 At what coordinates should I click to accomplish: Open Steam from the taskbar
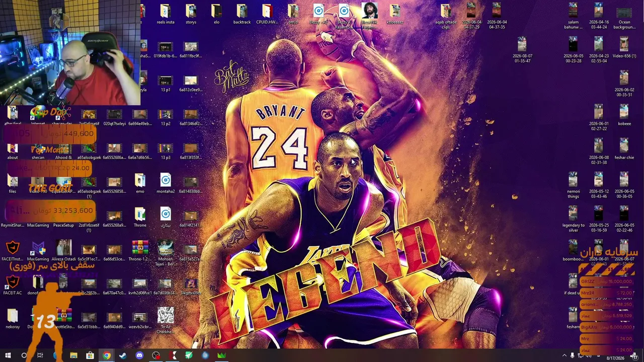123,355
